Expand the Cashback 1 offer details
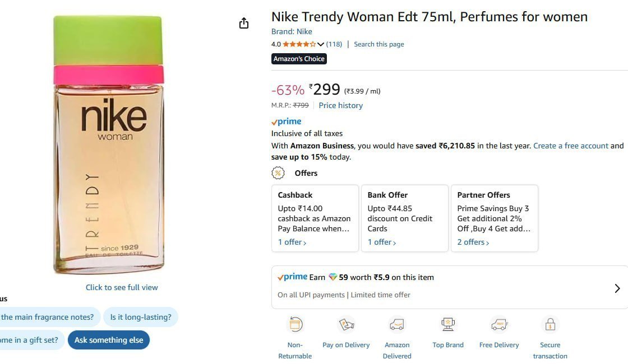This screenshot has width=628, height=364. point(291,242)
